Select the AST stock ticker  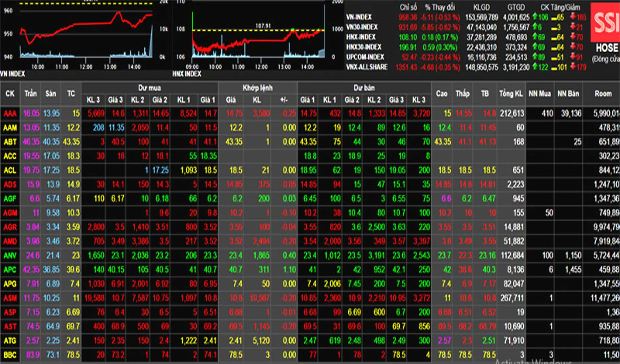[x=10, y=326]
